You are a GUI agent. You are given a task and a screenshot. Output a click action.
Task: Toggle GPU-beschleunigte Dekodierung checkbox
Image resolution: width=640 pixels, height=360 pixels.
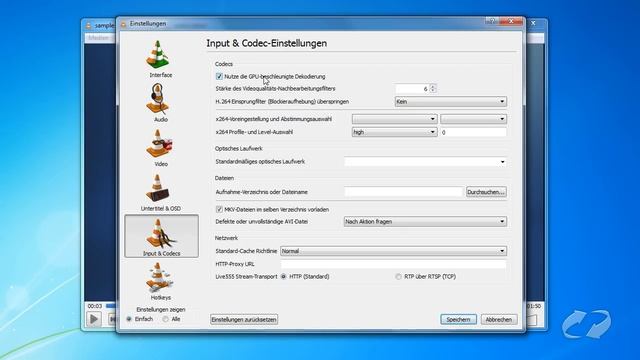219,76
